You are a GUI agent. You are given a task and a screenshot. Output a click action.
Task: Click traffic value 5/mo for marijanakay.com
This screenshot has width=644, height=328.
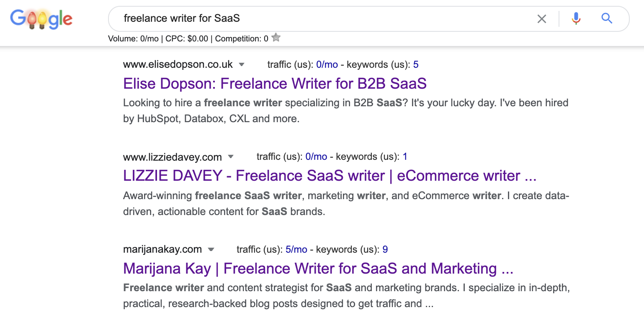point(296,250)
